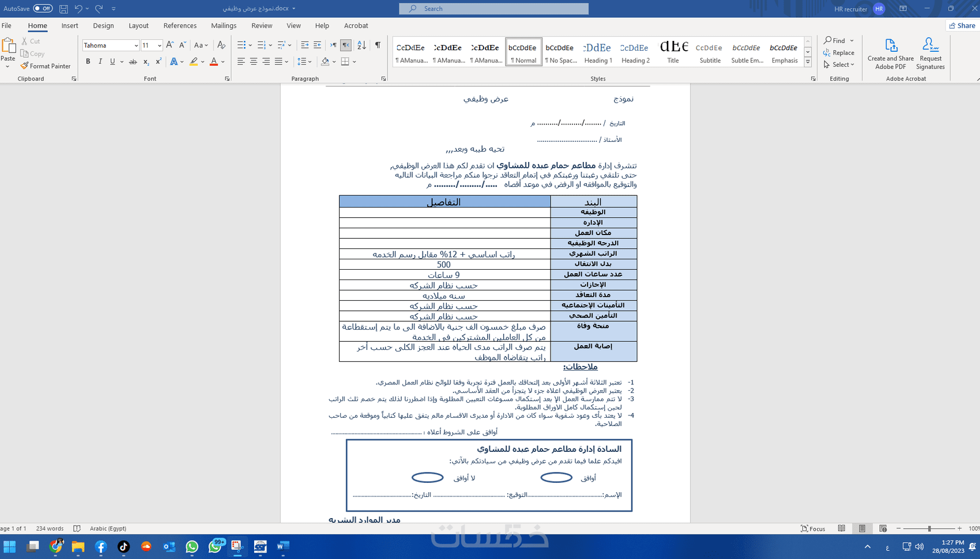Click Find in Editing group
Image resolution: width=980 pixels, height=559 pixels.
tap(839, 40)
